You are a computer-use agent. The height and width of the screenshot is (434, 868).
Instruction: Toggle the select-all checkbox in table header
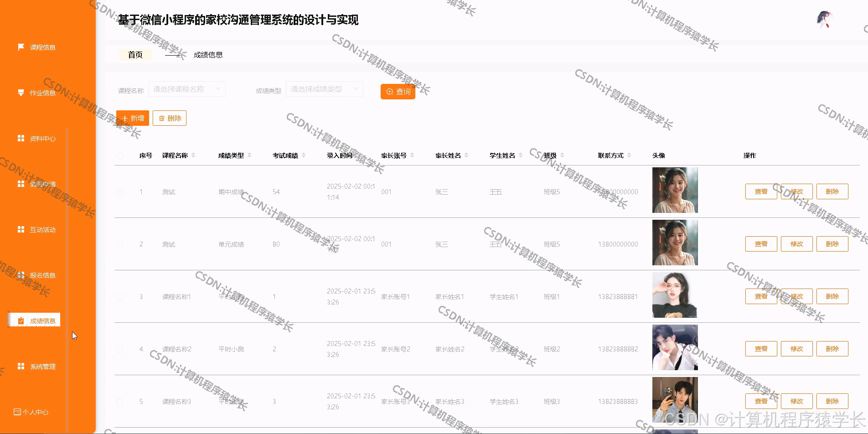point(120,156)
